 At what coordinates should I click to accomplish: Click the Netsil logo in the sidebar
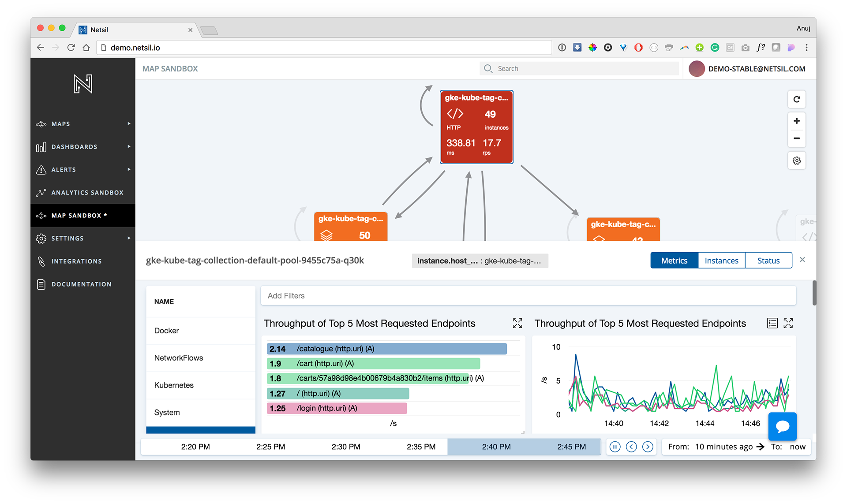pos(82,84)
